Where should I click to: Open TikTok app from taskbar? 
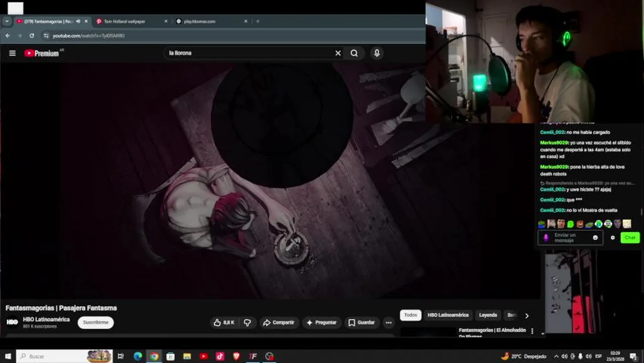pos(220,356)
